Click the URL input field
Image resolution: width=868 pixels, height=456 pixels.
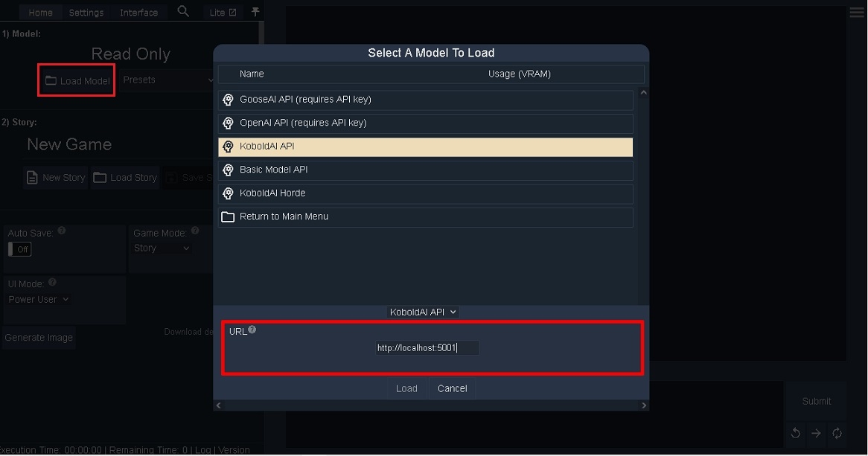pyautogui.click(x=427, y=347)
